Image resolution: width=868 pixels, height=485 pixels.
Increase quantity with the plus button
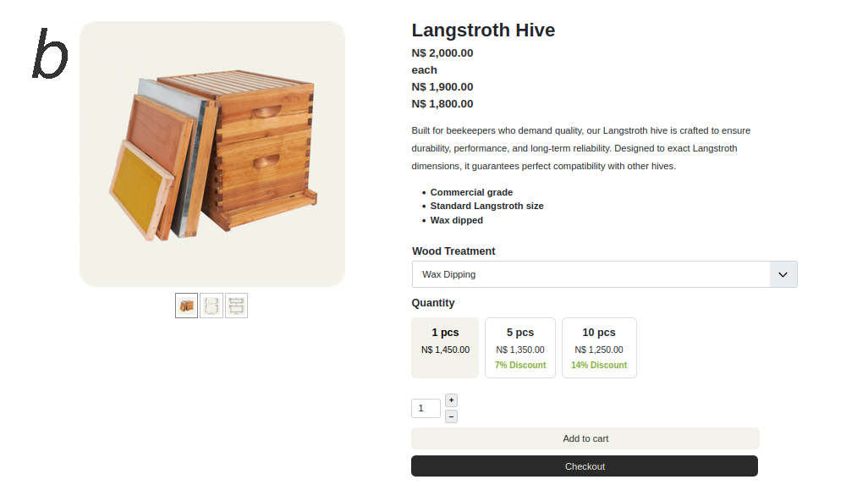coord(451,400)
